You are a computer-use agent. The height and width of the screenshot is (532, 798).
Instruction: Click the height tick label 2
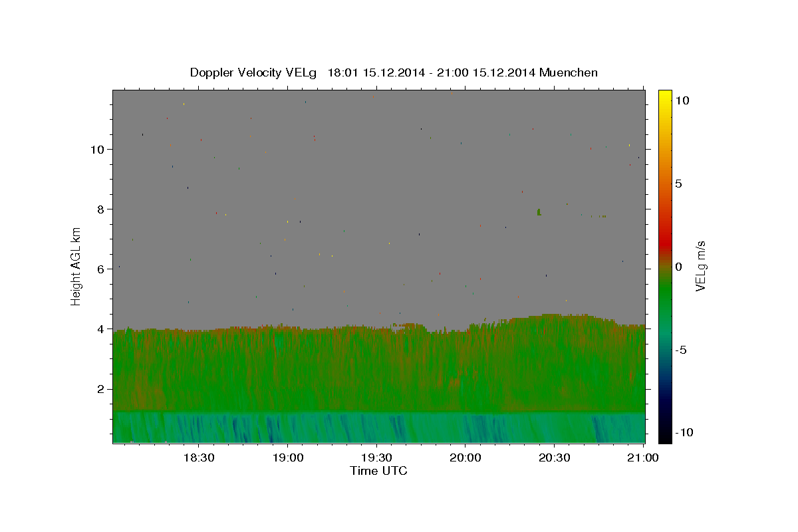pos(101,388)
